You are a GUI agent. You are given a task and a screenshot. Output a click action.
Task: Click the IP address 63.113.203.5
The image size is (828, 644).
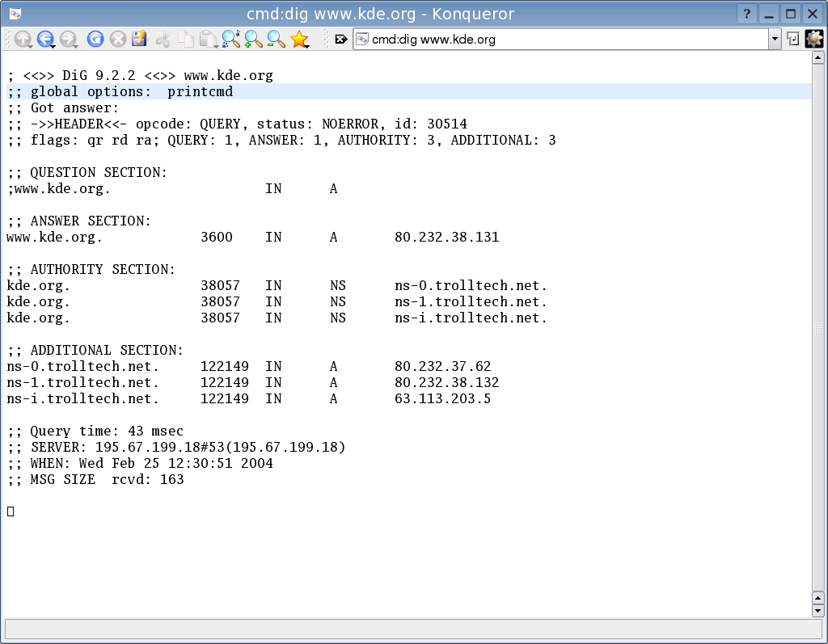[x=442, y=398]
